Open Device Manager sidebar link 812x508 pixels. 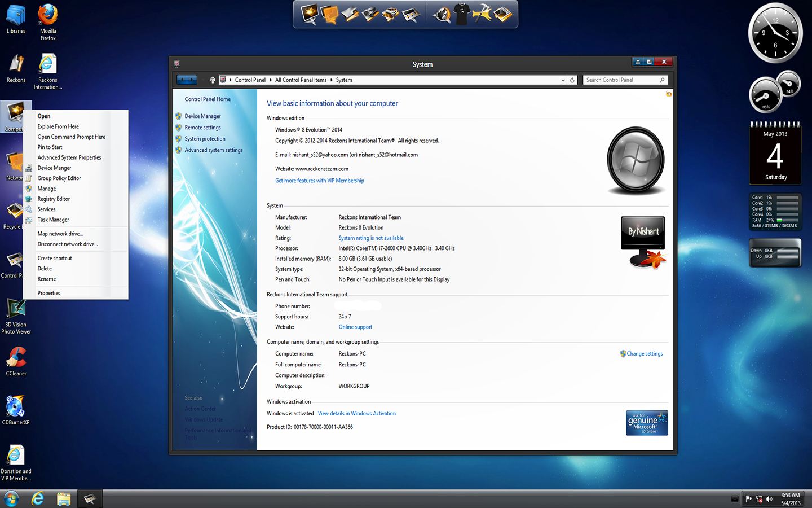[x=202, y=116]
